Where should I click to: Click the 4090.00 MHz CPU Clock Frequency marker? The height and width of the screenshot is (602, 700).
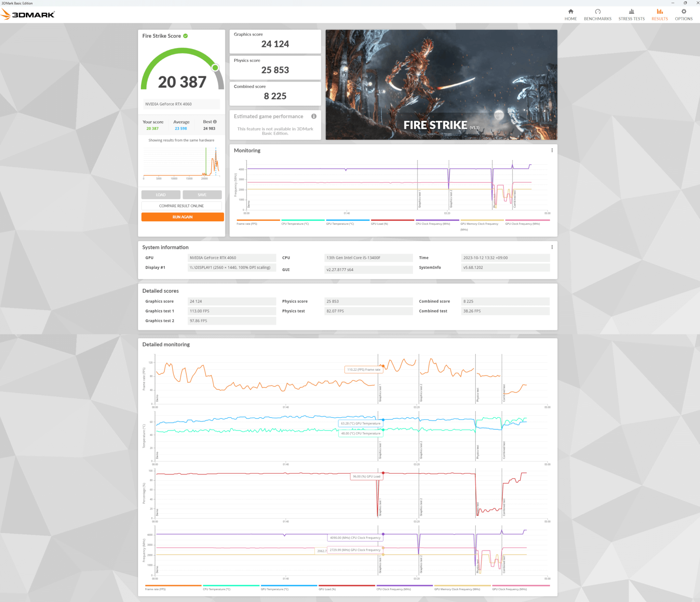pyautogui.click(x=383, y=534)
